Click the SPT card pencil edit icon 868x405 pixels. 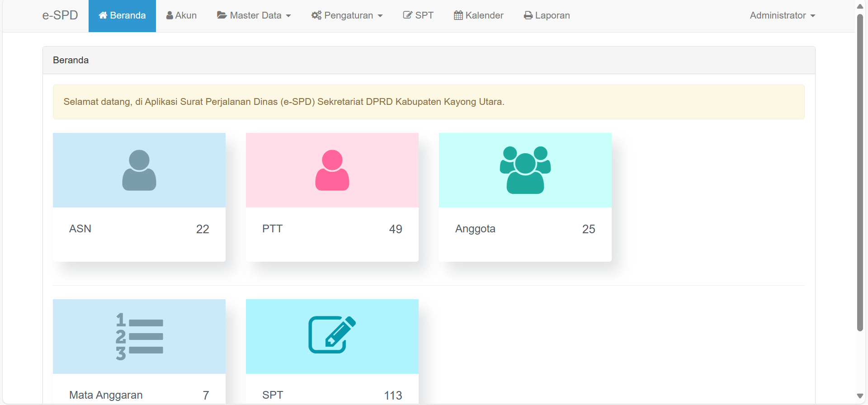332,335
